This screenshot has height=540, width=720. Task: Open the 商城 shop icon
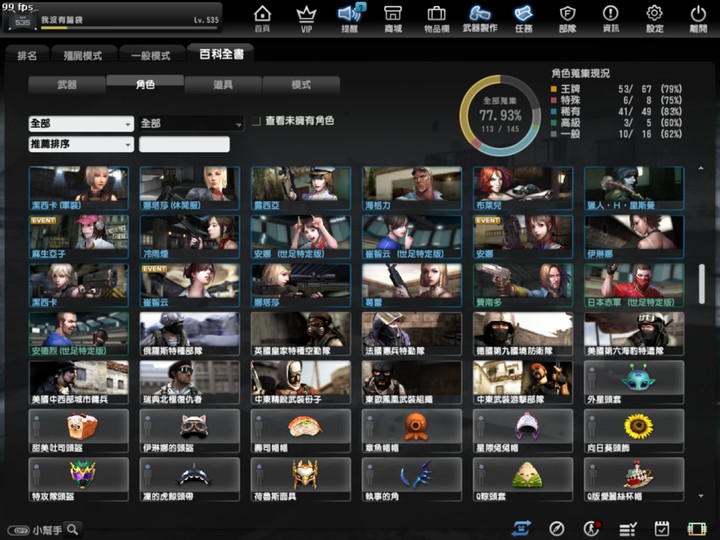coord(393,17)
